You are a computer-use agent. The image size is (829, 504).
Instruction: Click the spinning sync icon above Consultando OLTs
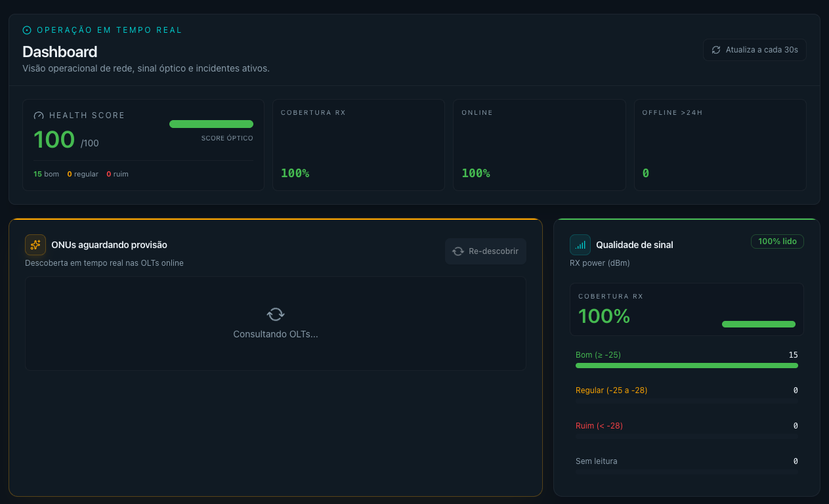[x=276, y=314]
